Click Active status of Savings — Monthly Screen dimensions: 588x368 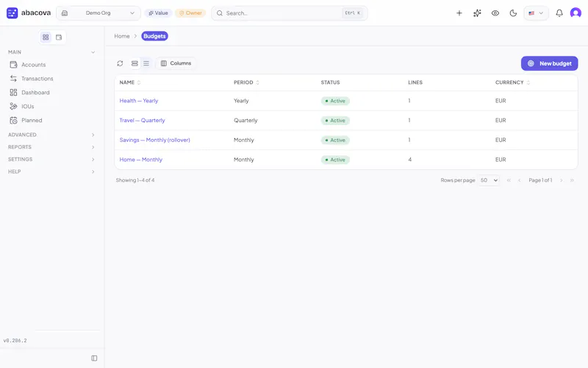click(x=335, y=140)
